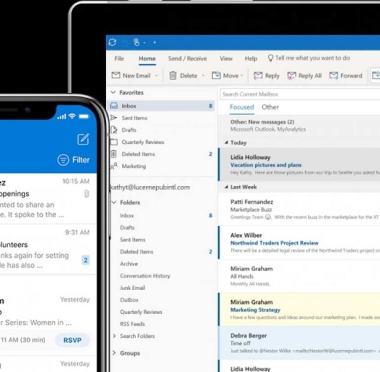Open Deleted Items in the Folders list
The height and width of the screenshot is (372, 380).
point(136,252)
